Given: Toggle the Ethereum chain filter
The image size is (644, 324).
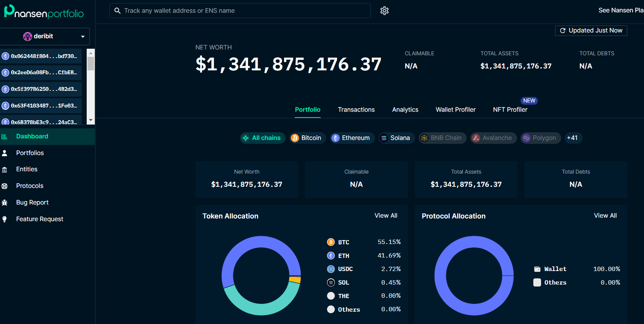Looking at the screenshot, I should click(x=351, y=138).
